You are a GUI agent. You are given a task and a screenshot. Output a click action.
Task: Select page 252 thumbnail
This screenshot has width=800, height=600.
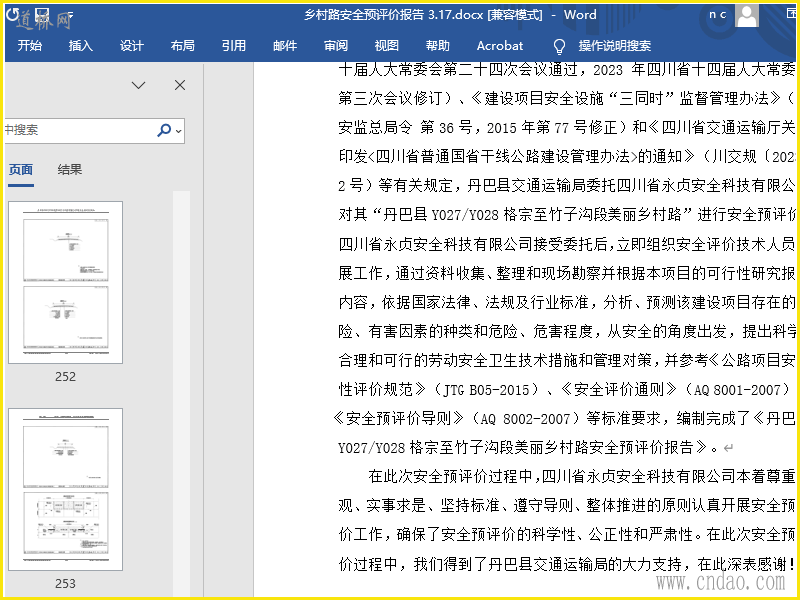point(65,282)
